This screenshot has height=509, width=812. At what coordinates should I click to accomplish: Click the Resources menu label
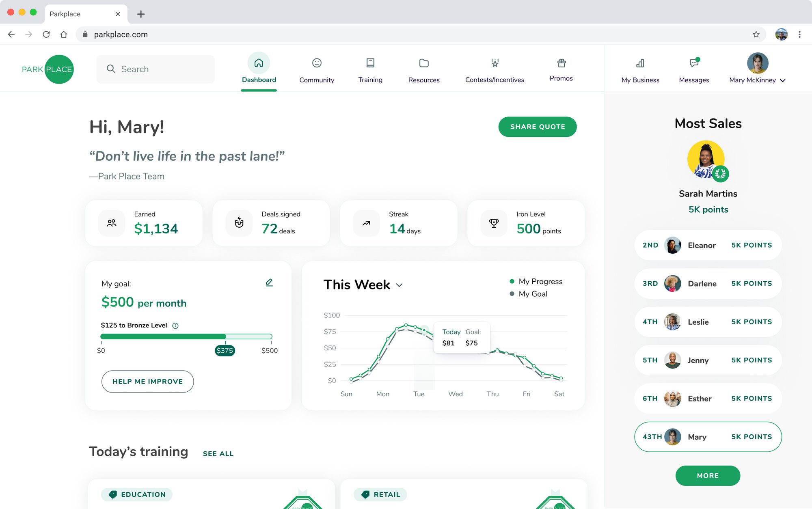(424, 80)
